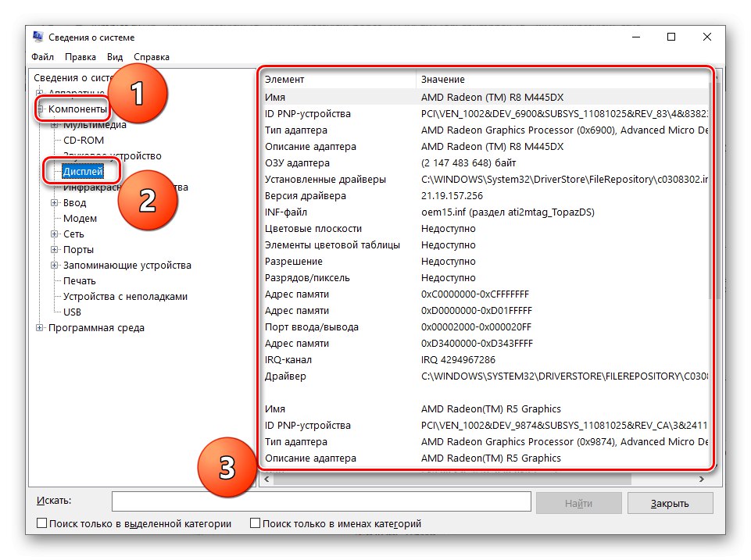This screenshot has width=751, height=560.
Task: Select the 'Установленные драйверы' row
Action: click(x=485, y=179)
